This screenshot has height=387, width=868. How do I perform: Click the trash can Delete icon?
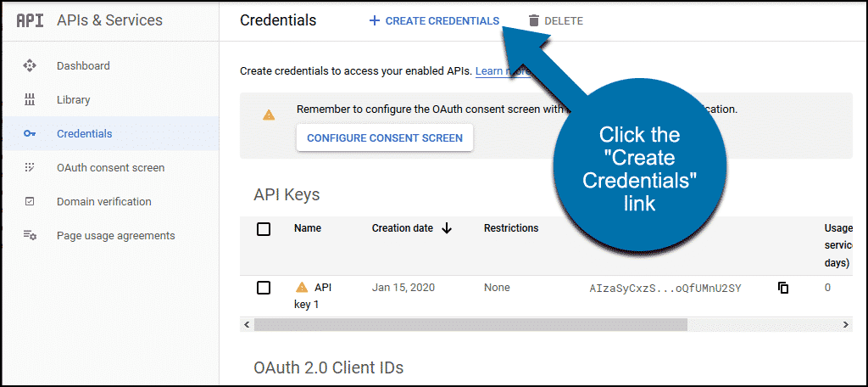click(534, 21)
